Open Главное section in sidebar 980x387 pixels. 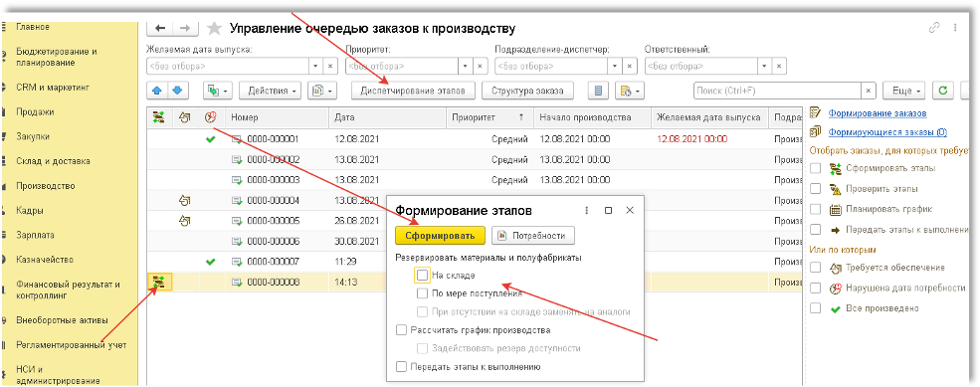coord(34,27)
